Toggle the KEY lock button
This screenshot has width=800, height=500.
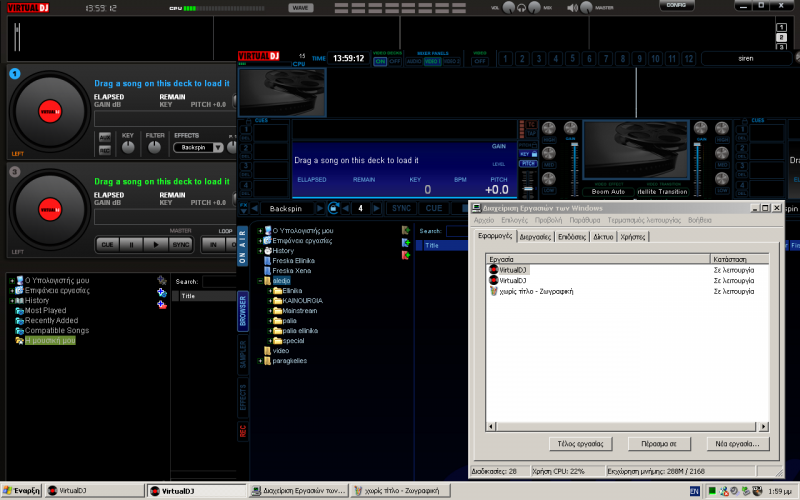[528, 154]
